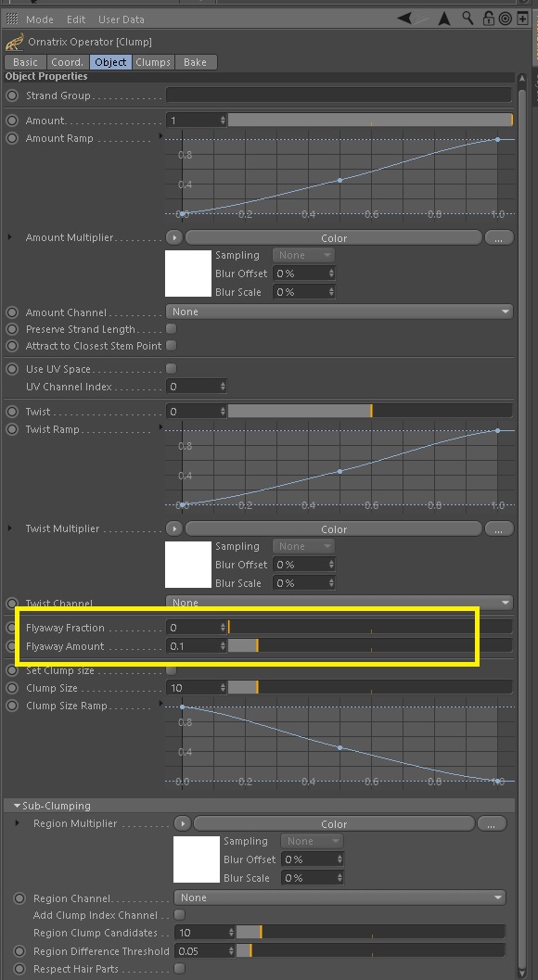Click the grip dots icon beside Mode
538x980 pixels.
click(12, 19)
